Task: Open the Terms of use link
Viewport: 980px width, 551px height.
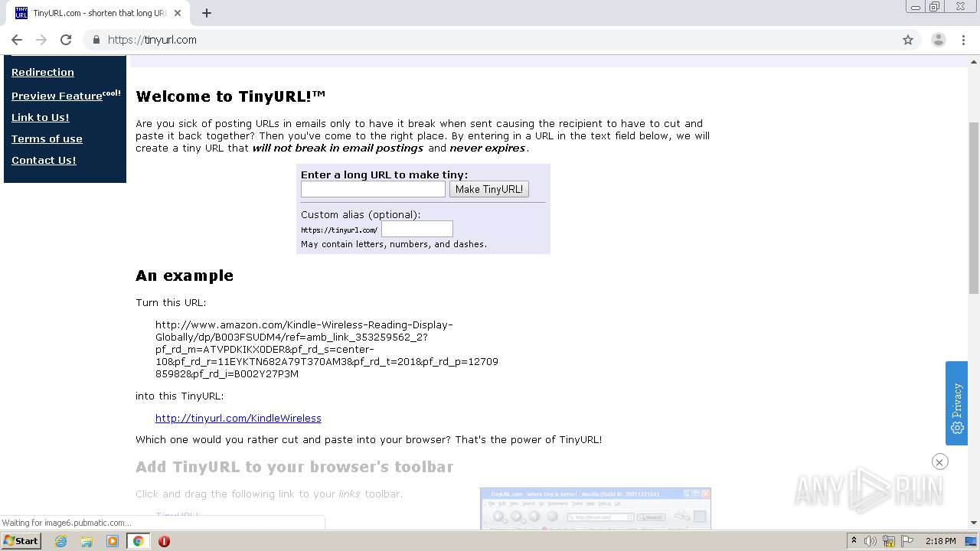Action: [x=47, y=139]
